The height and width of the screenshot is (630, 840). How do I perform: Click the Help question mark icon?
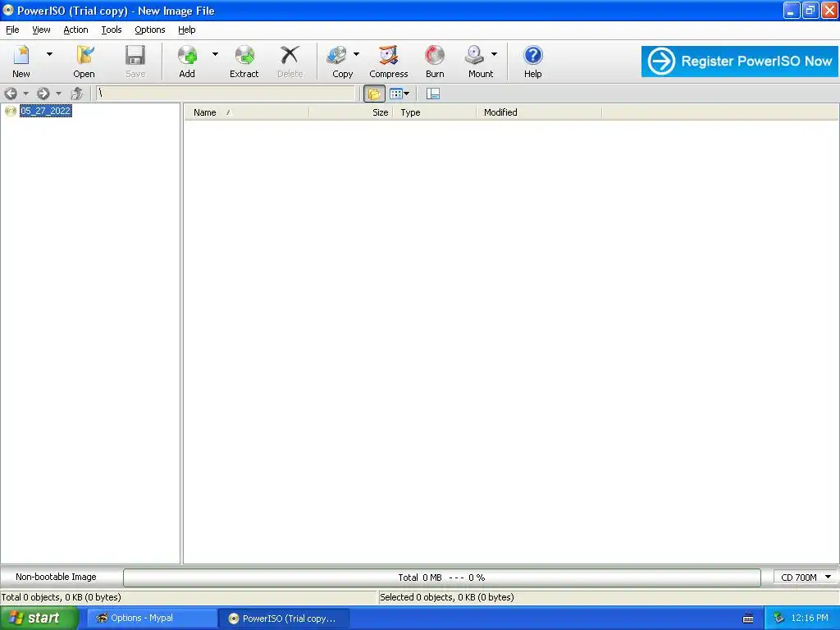pos(532,55)
